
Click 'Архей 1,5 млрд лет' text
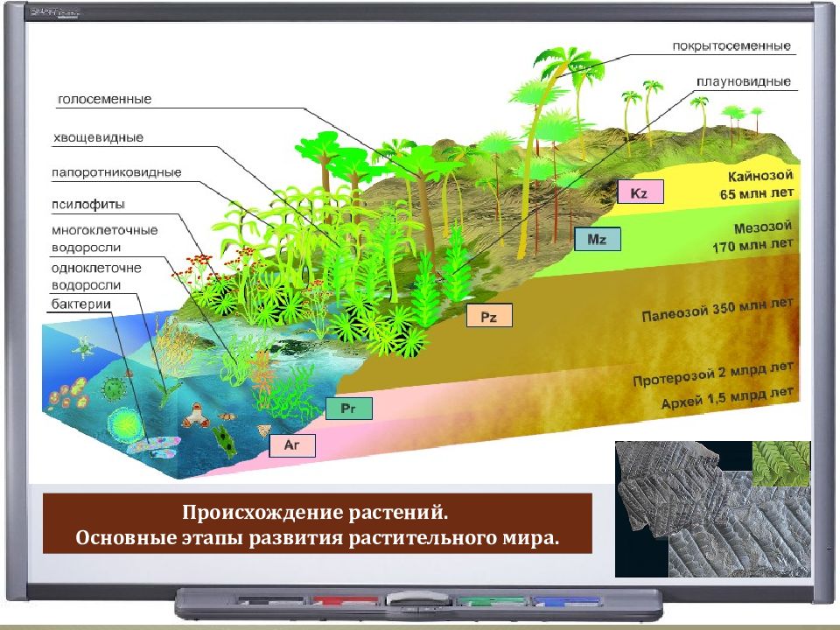click(x=727, y=399)
